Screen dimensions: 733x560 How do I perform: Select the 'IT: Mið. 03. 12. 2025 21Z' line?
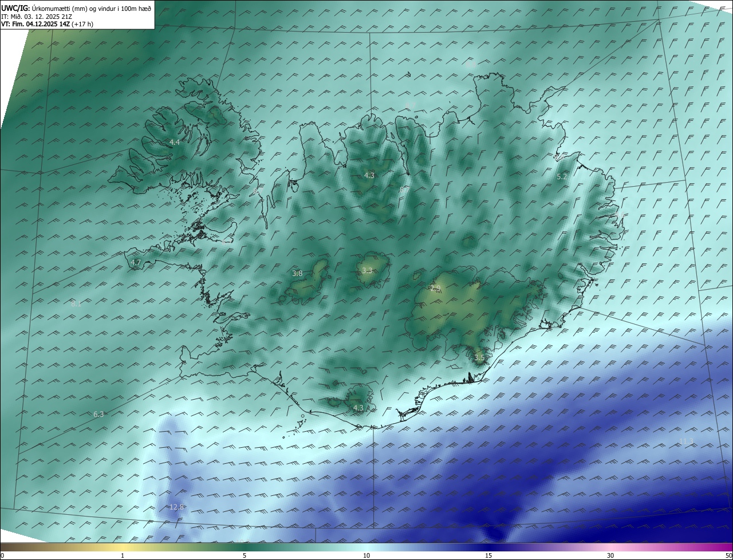37,17
